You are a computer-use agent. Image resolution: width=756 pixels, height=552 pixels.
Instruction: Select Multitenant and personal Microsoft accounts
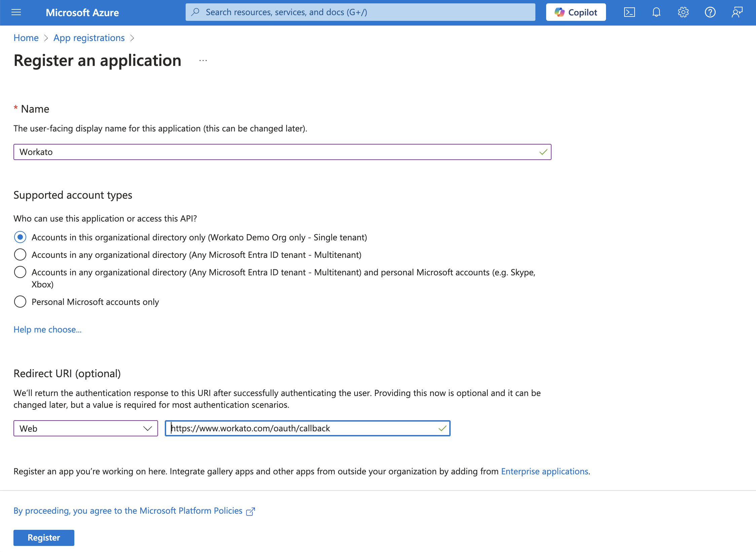20,272
